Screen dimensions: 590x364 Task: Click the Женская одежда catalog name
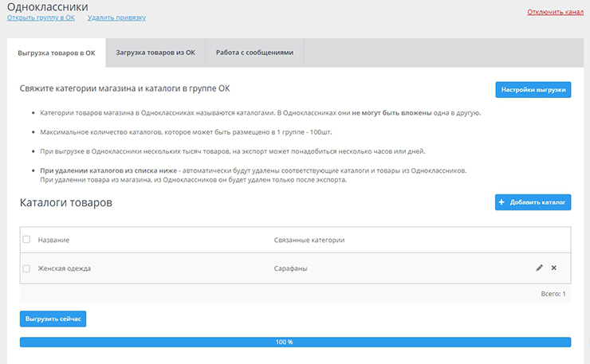pos(65,268)
